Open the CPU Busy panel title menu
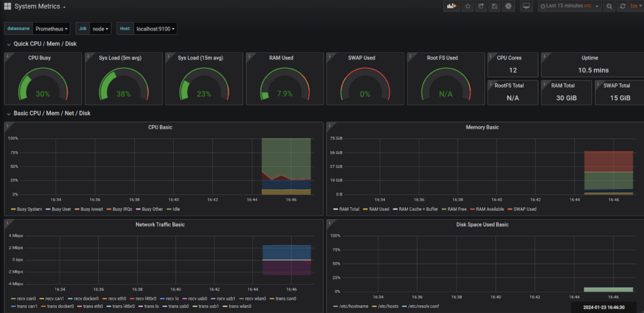This screenshot has height=313, width=644. (39, 58)
